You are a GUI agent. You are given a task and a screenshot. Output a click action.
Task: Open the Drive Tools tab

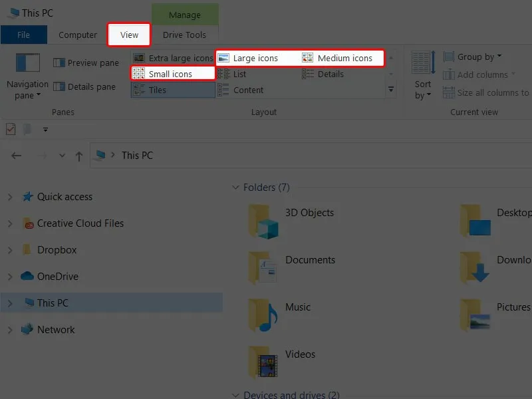[x=185, y=35]
